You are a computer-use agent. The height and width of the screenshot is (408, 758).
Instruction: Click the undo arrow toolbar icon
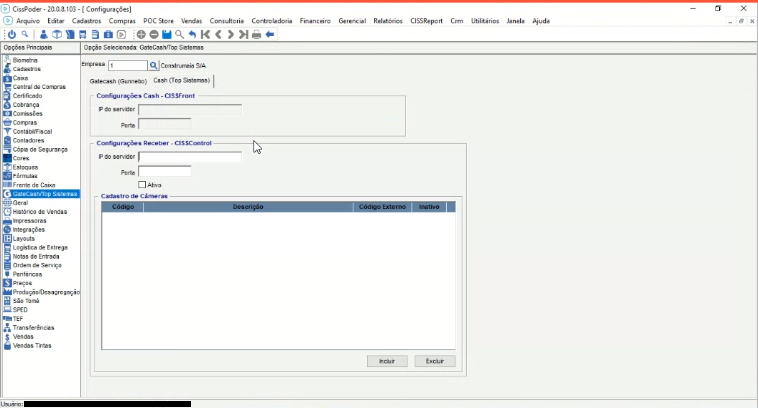(192, 34)
